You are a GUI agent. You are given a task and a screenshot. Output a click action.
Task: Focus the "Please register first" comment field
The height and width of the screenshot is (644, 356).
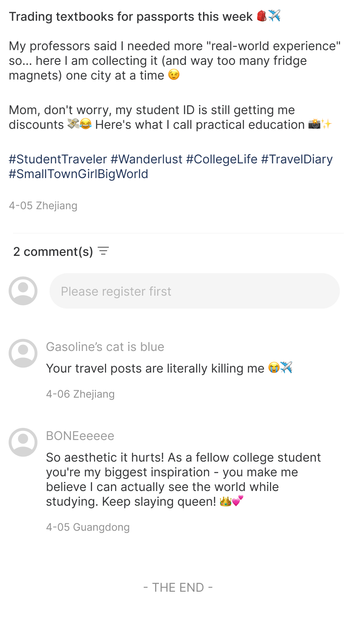[x=194, y=291]
